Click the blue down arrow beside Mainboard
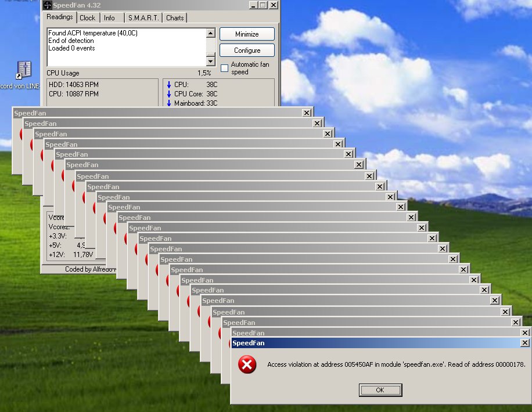The height and width of the screenshot is (412, 532). [169, 103]
